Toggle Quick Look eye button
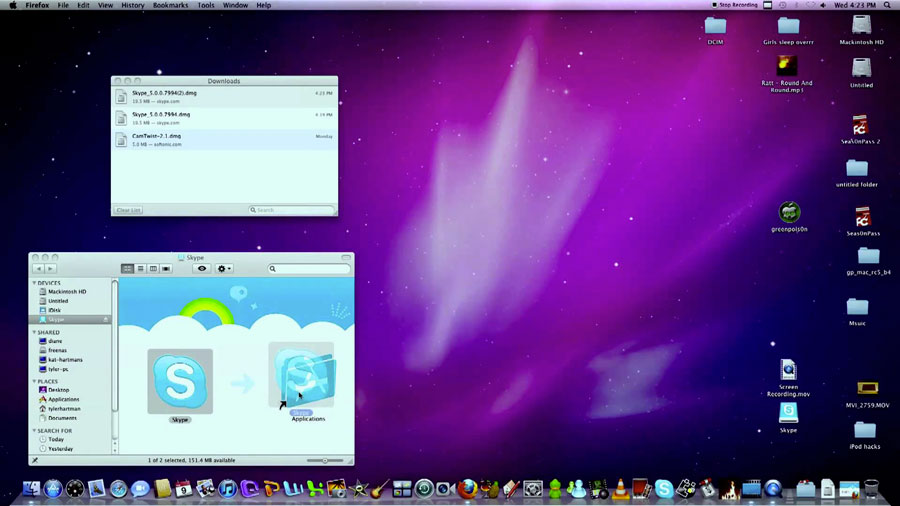 [x=202, y=268]
